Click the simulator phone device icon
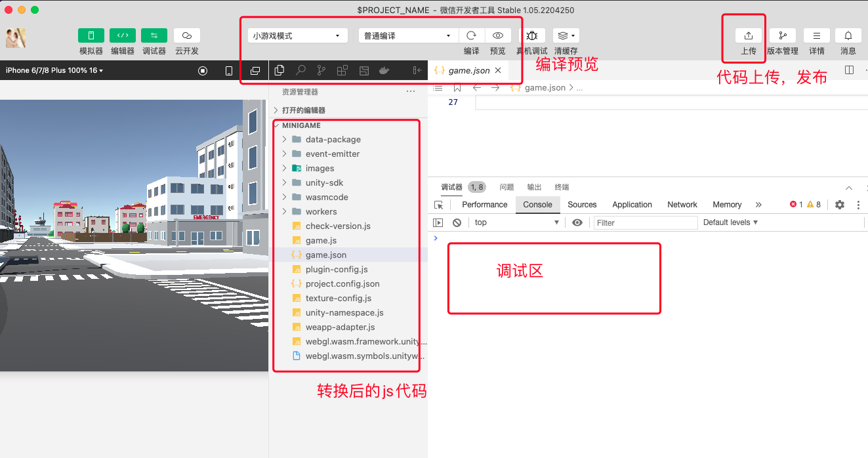This screenshot has height=458, width=868. [229, 70]
